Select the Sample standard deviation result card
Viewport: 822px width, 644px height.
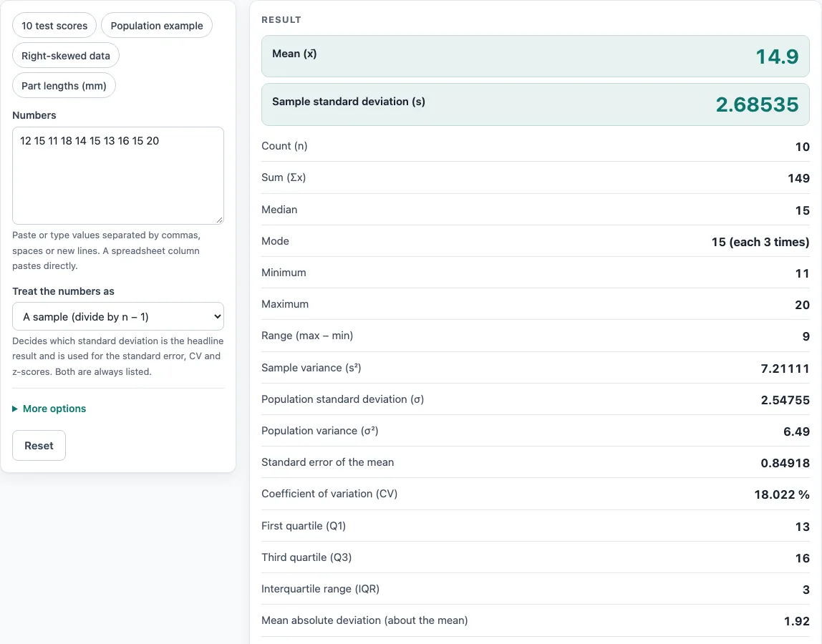pos(536,104)
